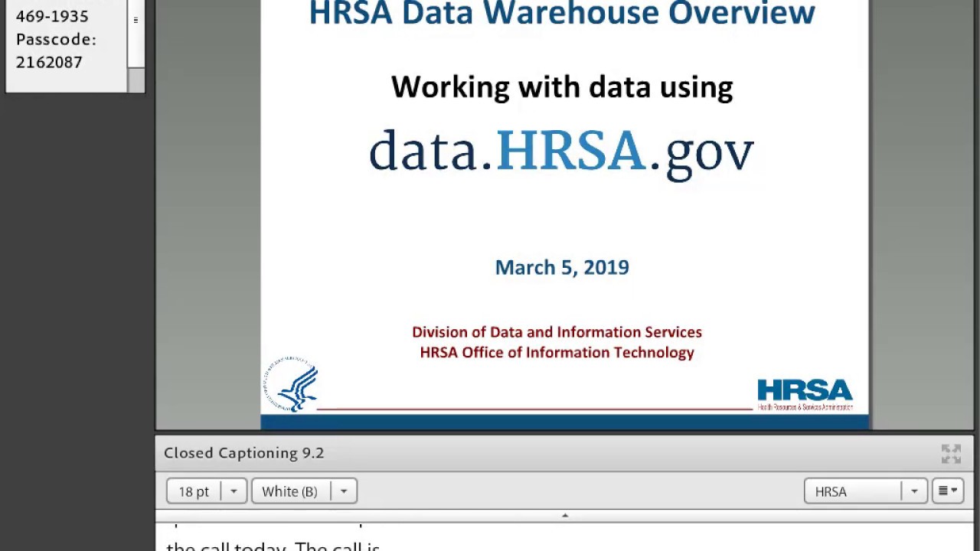Open the 18 pt font size dropdown
This screenshot has height=551, width=980.
pyautogui.click(x=207, y=491)
